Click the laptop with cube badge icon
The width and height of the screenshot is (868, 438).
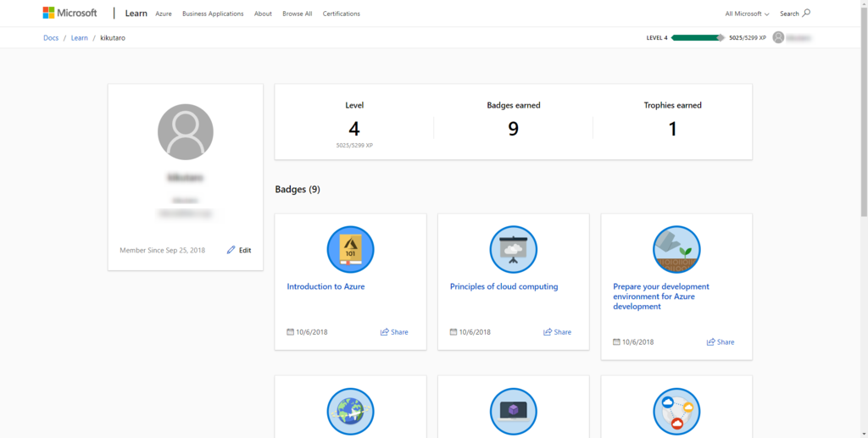[x=513, y=412]
